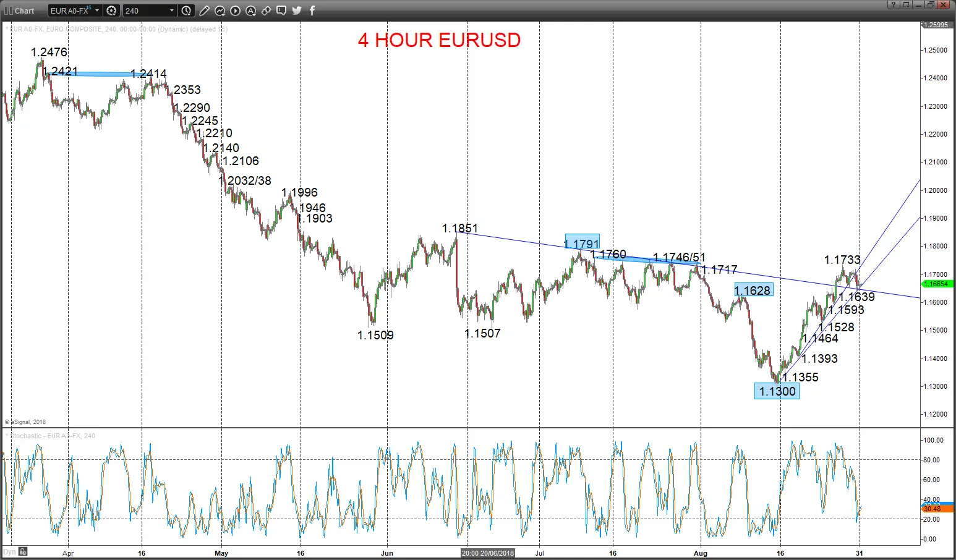This screenshot has height=560, width=956.
Task: Open the studies chart icon menu
Action: pos(220,11)
